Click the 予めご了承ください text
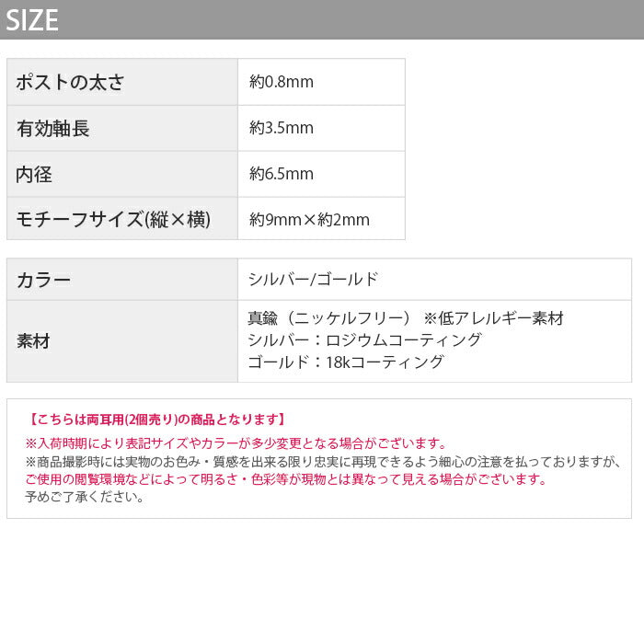 pyautogui.click(x=85, y=497)
